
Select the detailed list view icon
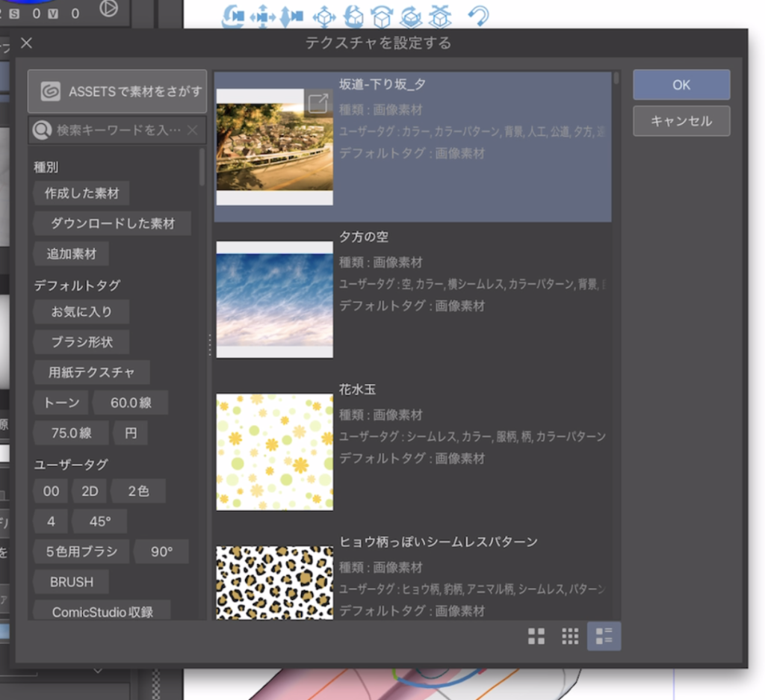[x=604, y=636]
